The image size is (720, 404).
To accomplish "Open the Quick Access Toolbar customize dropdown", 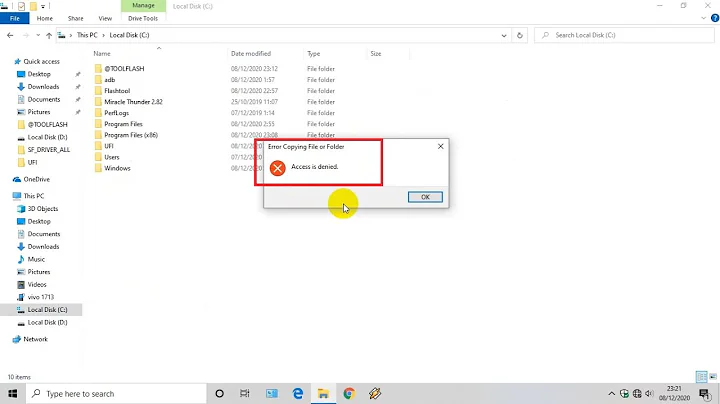I will 43,6.
